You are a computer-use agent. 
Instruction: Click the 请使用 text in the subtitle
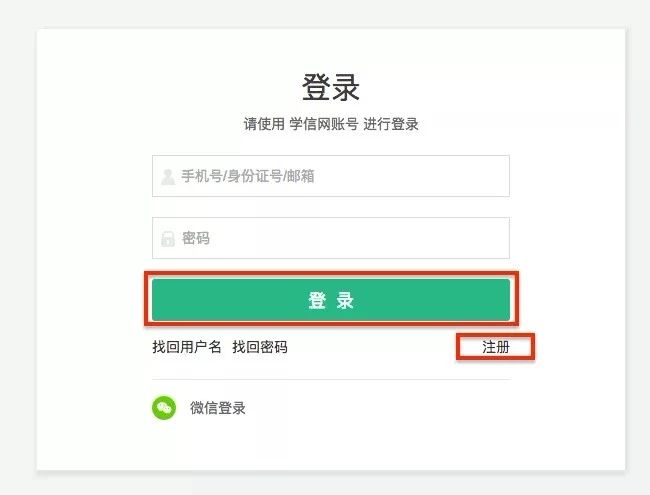pyautogui.click(x=264, y=125)
